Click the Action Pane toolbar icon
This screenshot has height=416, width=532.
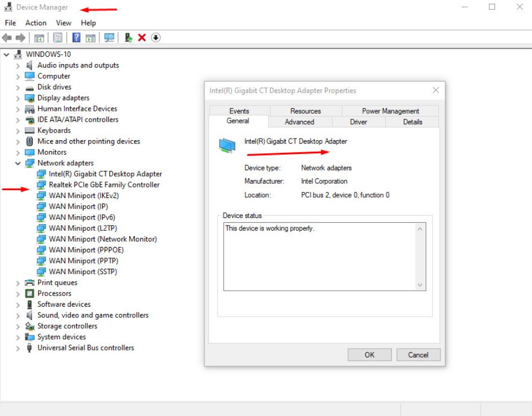coord(91,38)
